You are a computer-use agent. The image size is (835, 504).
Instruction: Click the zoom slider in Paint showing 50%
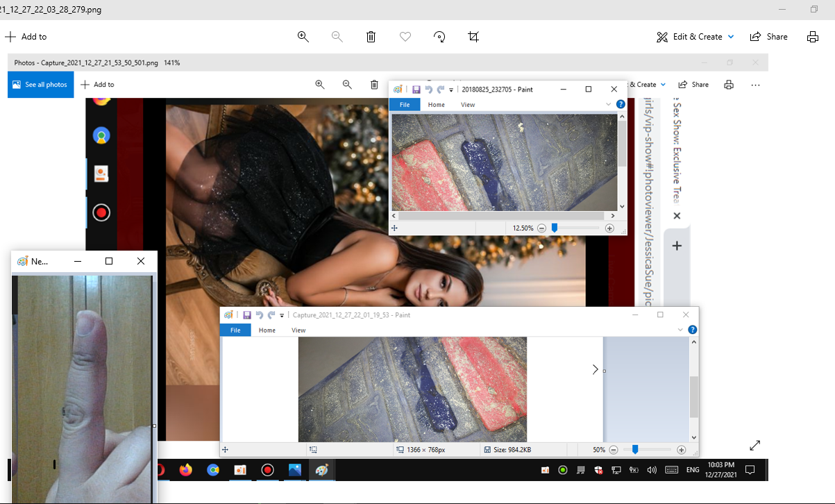click(635, 450)
